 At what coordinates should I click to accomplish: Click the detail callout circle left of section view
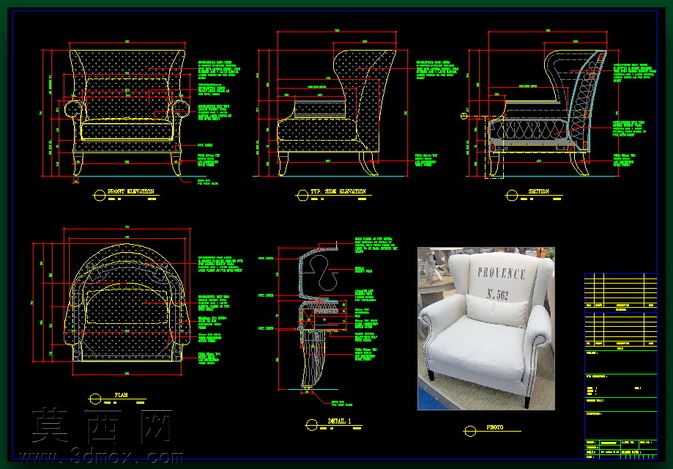click(464, 115)
